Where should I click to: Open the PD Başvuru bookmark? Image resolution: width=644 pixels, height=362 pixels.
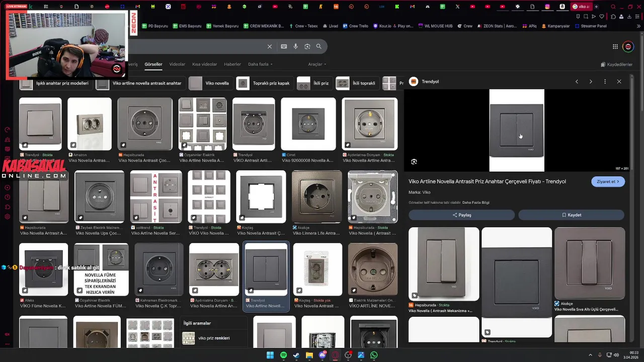[155, 26]
